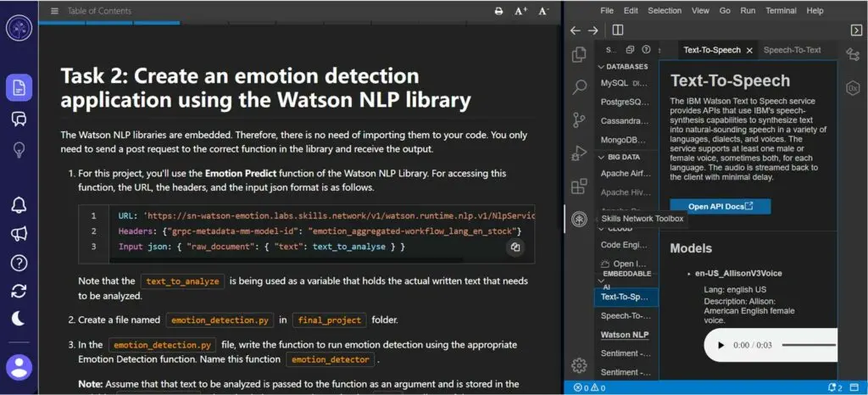Image resolution: width=868 pixels, height=395 pixels.
Task: Open the notifications bell in IDE status bar
Action: click(x=835, y=388)
